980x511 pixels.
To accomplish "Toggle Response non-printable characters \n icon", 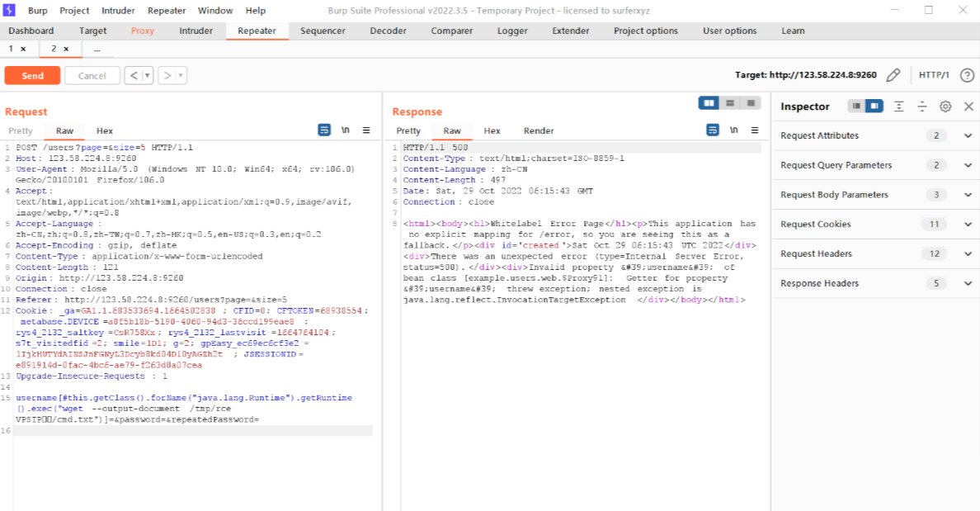I will pyautogui.click(x=733, y=130).
